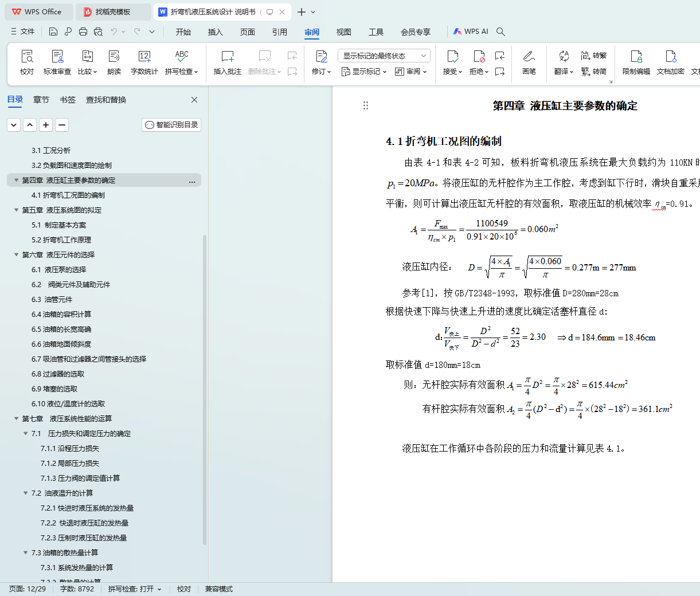Switch to the WPS Office home tab

[38, 11]
